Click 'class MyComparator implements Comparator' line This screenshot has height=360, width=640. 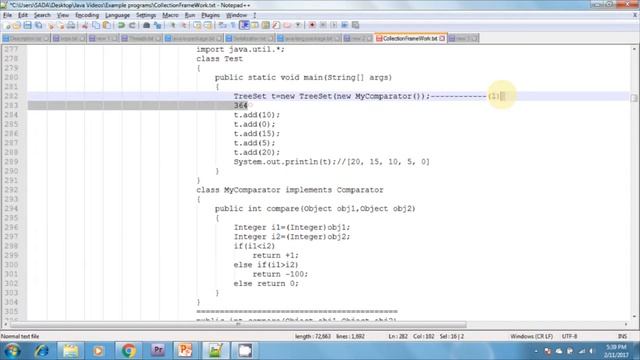point(290,190)
